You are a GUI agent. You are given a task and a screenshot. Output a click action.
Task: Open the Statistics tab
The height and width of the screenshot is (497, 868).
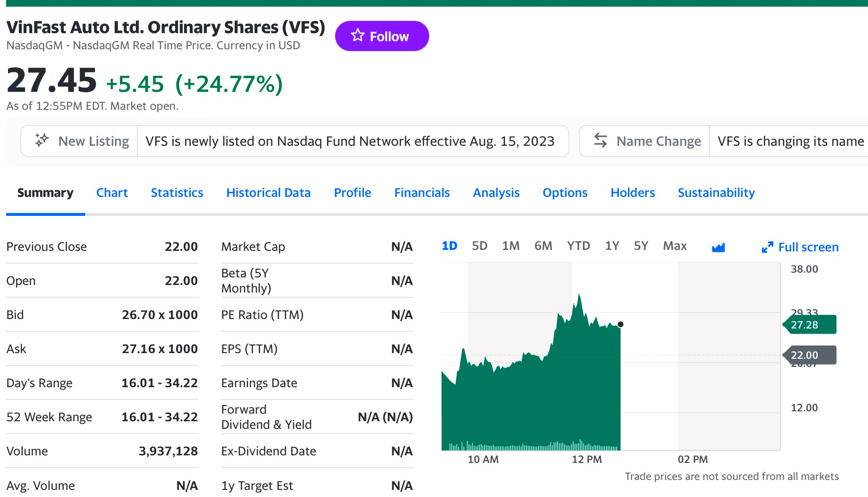click(177, 193)
